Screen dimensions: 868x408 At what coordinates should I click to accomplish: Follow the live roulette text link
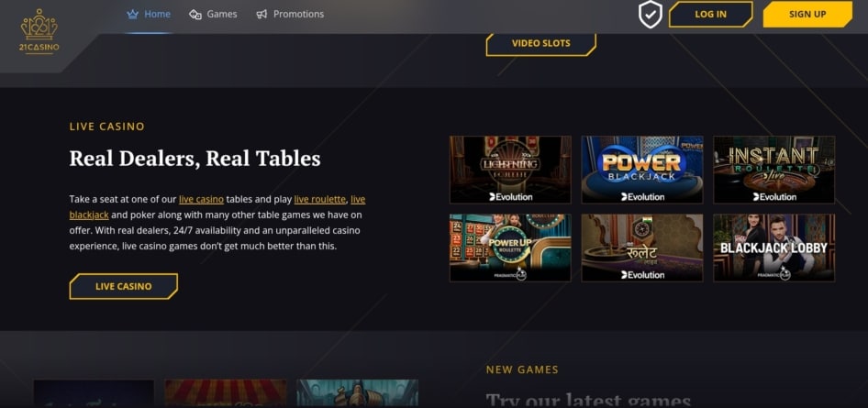pos(320,199)
